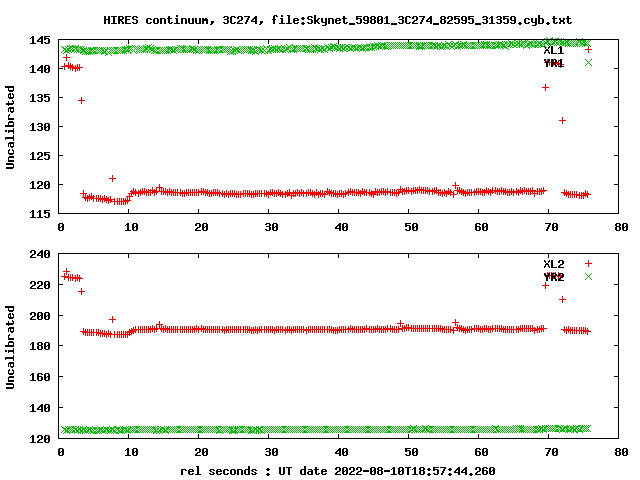Click the red plus marker beside XL1 legend
The width and height of the screenshot is (640, 480).
point(588,50)
